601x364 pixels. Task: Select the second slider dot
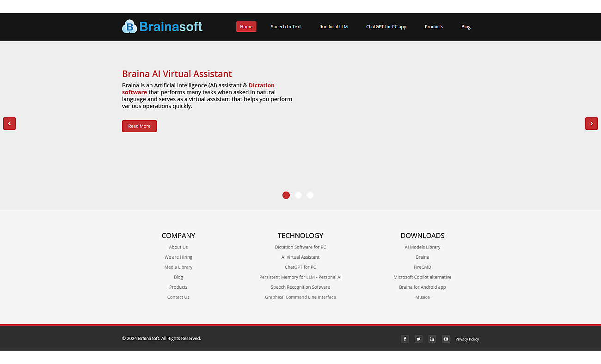pos(298,195)
